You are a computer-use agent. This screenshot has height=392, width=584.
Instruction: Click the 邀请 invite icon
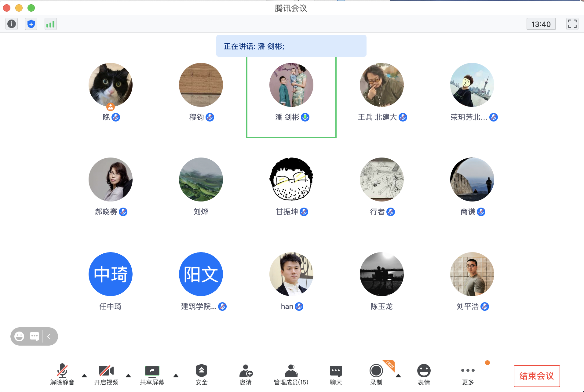(246, 374)
